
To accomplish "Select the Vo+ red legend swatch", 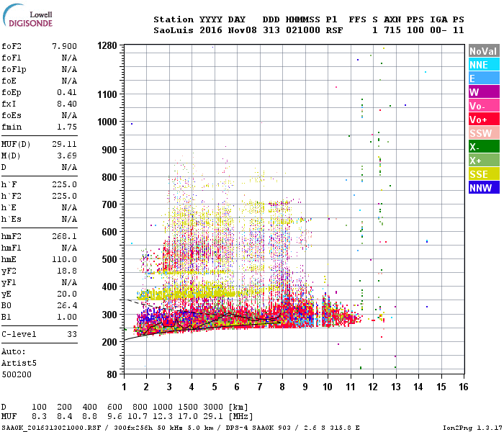I will pyautogui.click(x=484, y=120).
